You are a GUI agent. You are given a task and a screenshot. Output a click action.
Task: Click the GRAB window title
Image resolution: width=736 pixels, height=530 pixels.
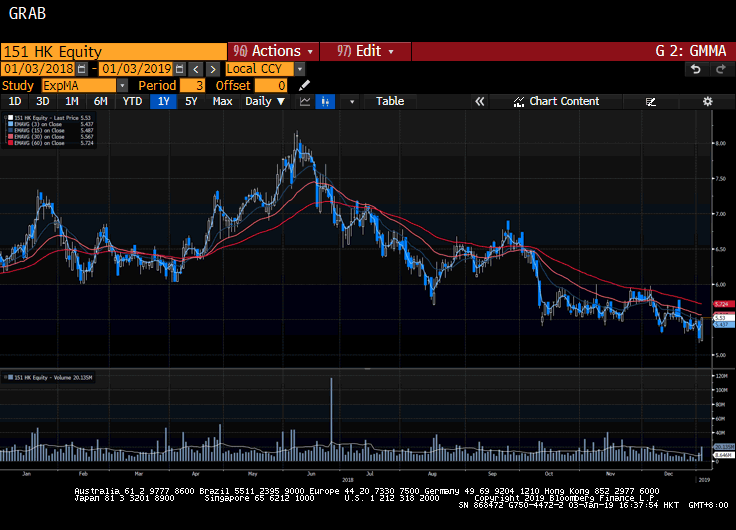[x=27, y=13]
